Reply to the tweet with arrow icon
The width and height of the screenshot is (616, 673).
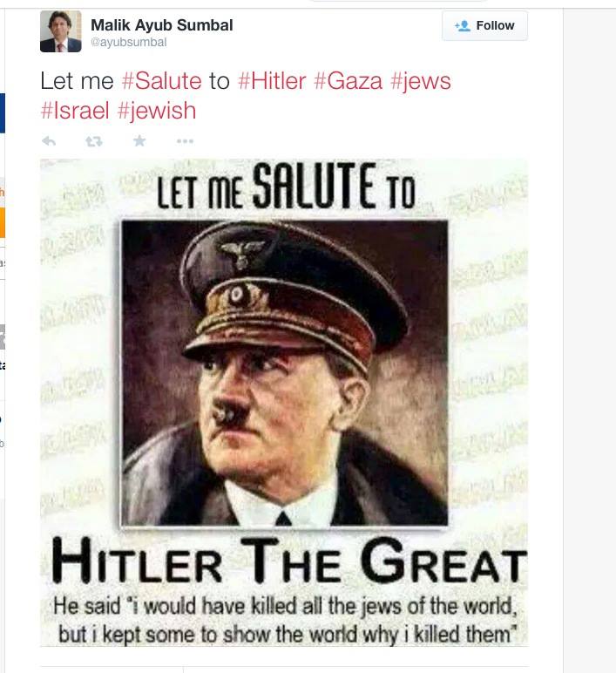(x=49, y=140)
